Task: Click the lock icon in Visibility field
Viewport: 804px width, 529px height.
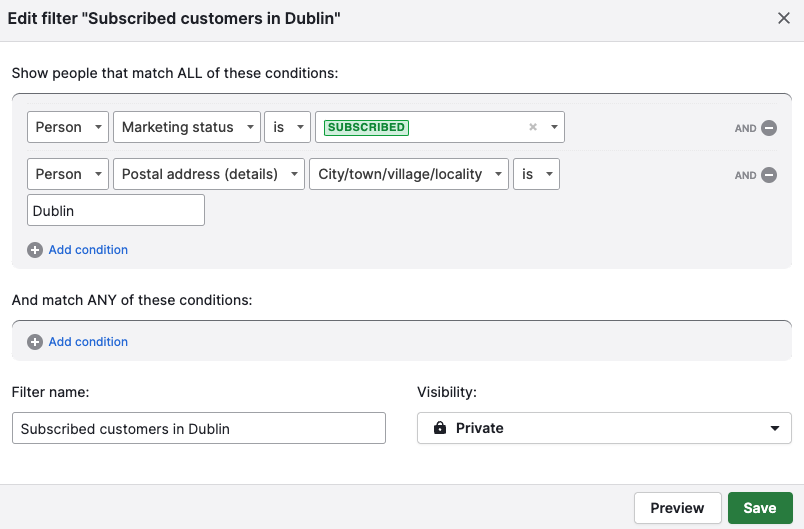Action: [440, 428]
